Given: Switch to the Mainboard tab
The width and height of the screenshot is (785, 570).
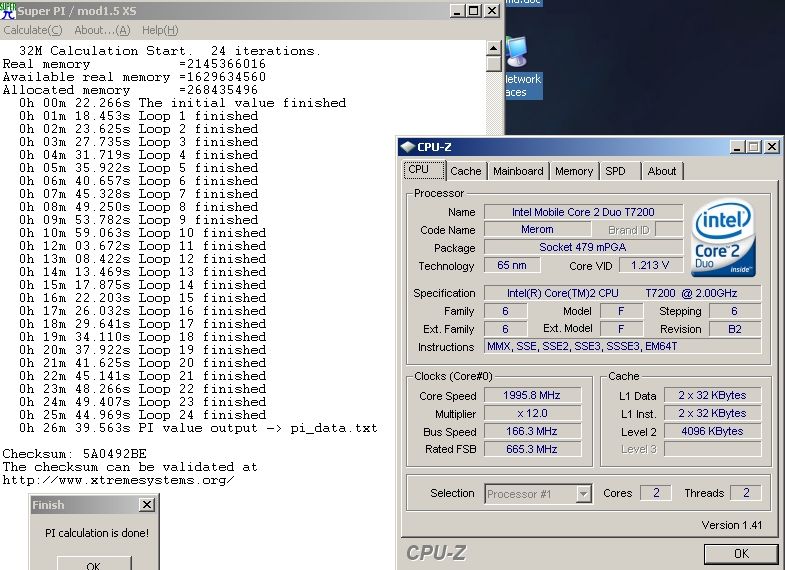Looking at the screenshot, I should (518, 171).
